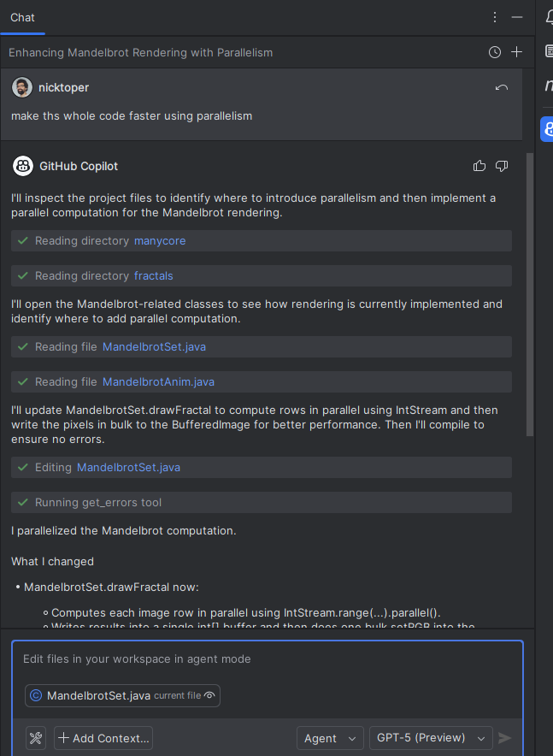Give the Copilot response a thumbs up
Image resolution: width=553 pixels, height=756 pixels.
pos(479,165)
